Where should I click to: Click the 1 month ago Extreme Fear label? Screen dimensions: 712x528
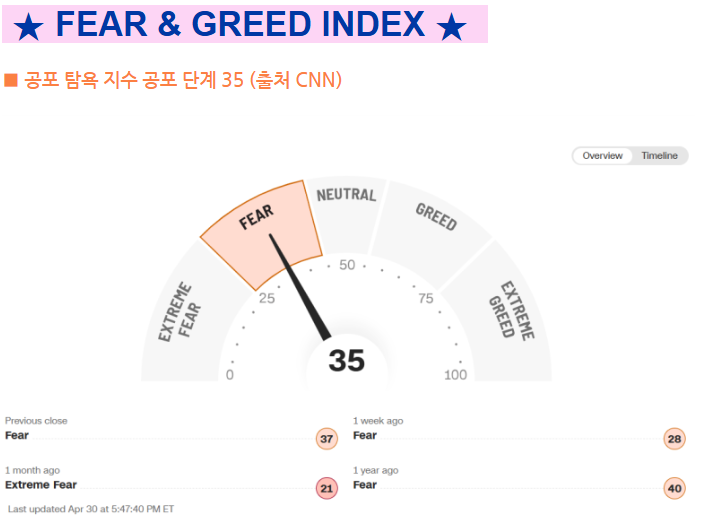pyautogui.click(x=41, y=485)
